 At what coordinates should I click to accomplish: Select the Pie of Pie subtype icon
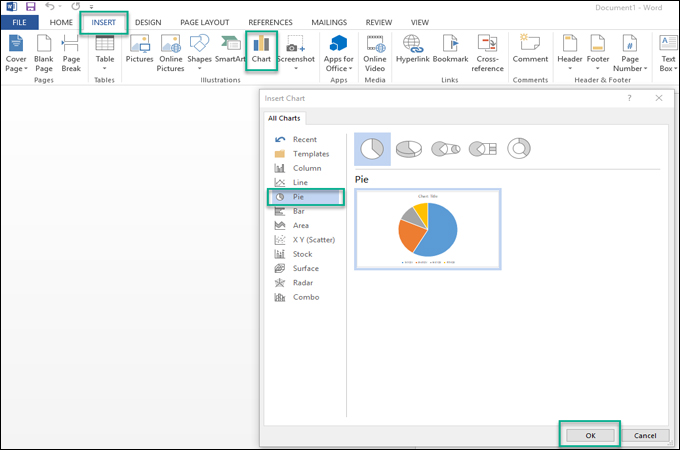tap(445, 149)
